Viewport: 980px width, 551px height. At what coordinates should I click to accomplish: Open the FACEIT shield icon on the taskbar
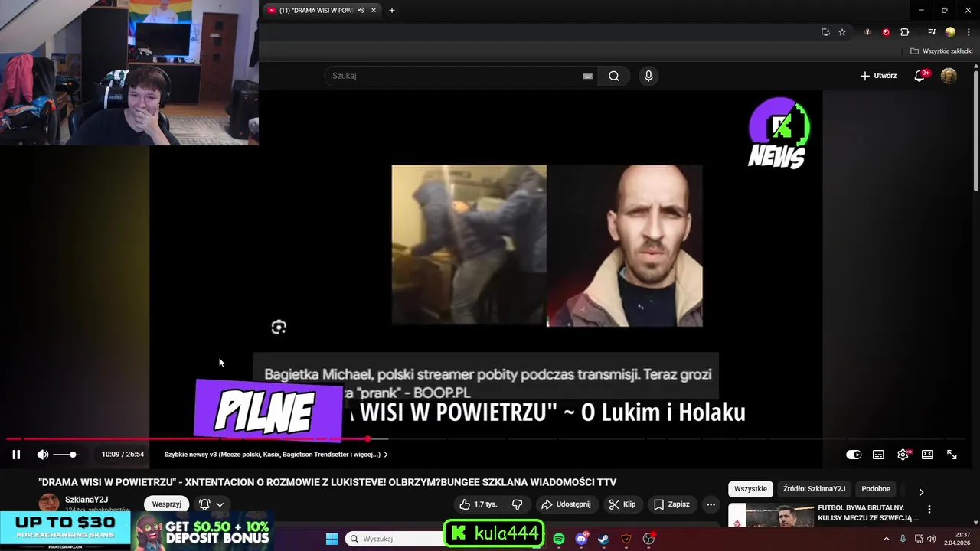coord(626,539)
